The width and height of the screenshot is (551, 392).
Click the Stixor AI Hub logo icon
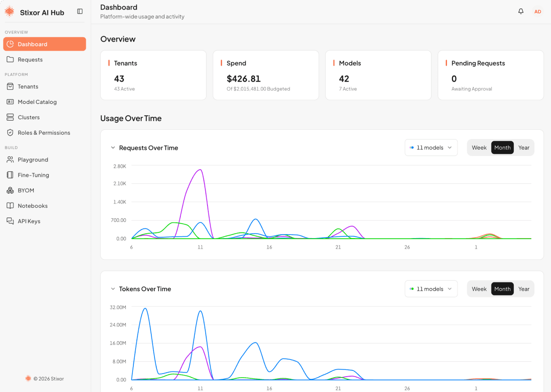(10, 12)
